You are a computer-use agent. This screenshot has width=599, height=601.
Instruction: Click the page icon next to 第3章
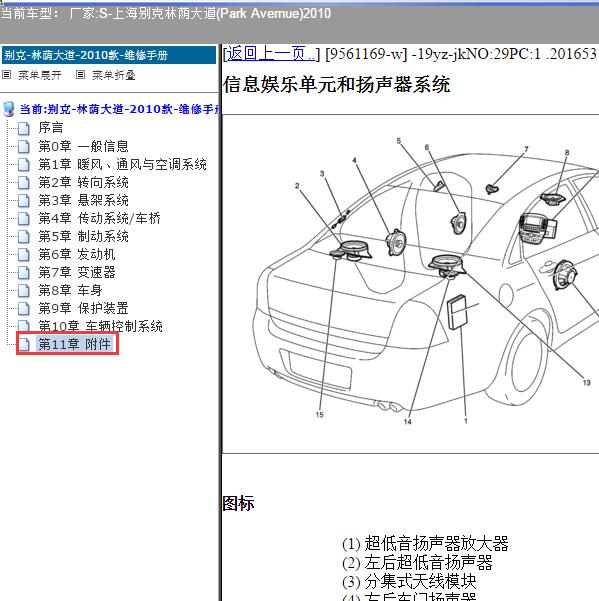24,201
